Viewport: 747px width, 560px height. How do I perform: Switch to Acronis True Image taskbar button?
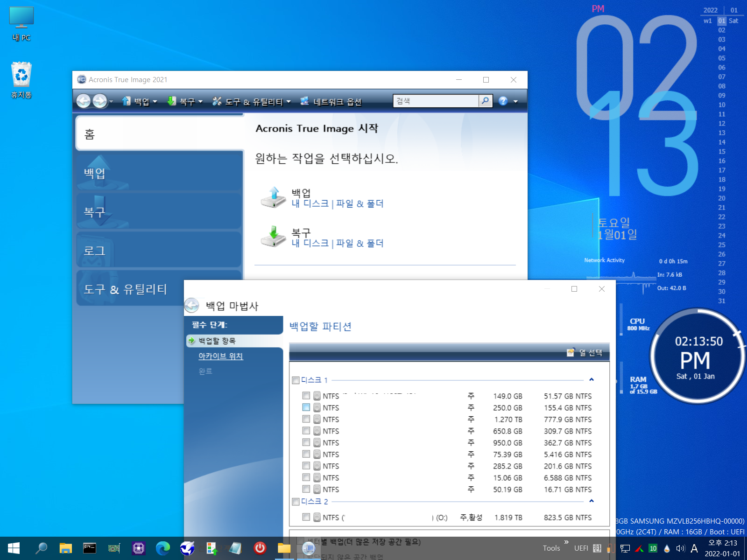[x=309, y=548]
